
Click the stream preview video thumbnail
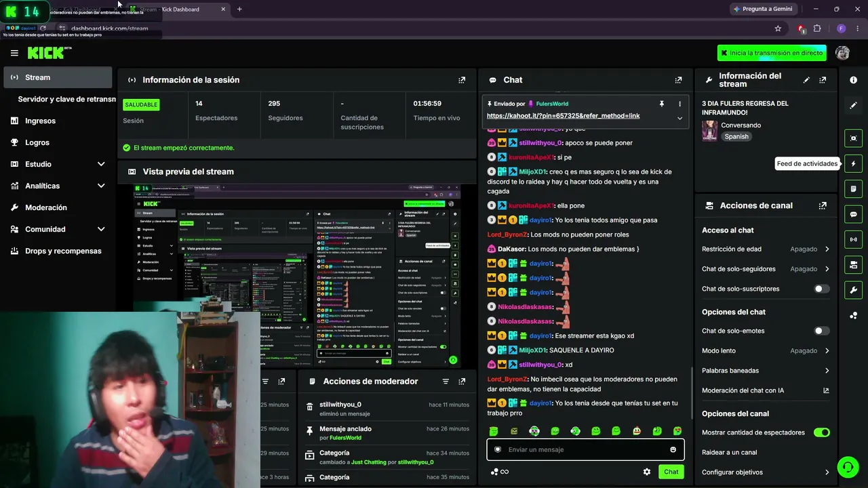pos(297,275)
